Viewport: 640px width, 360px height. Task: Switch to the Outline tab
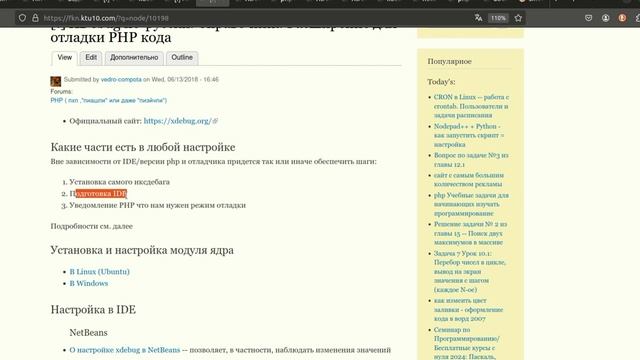(182, 58)
